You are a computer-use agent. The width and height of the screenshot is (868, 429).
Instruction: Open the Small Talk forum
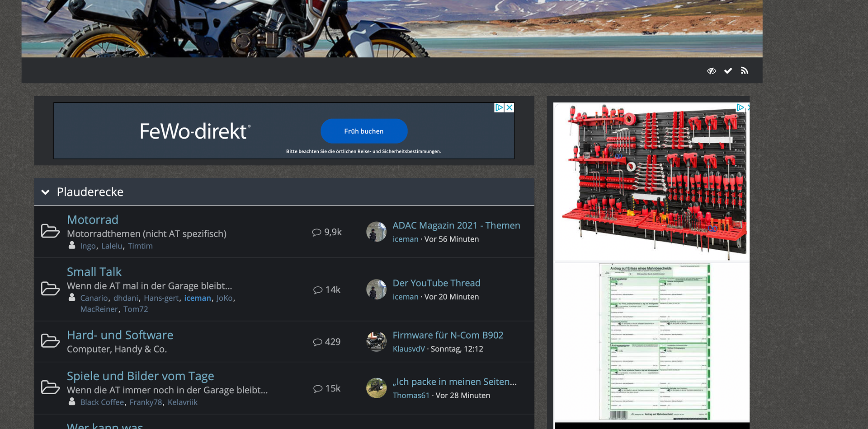click(x=94, y=272)
